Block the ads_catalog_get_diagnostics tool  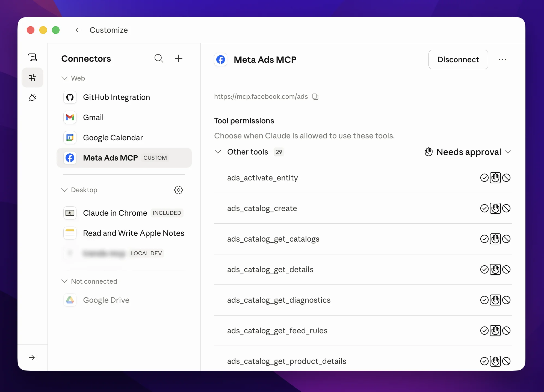click(x=506, y=300)
